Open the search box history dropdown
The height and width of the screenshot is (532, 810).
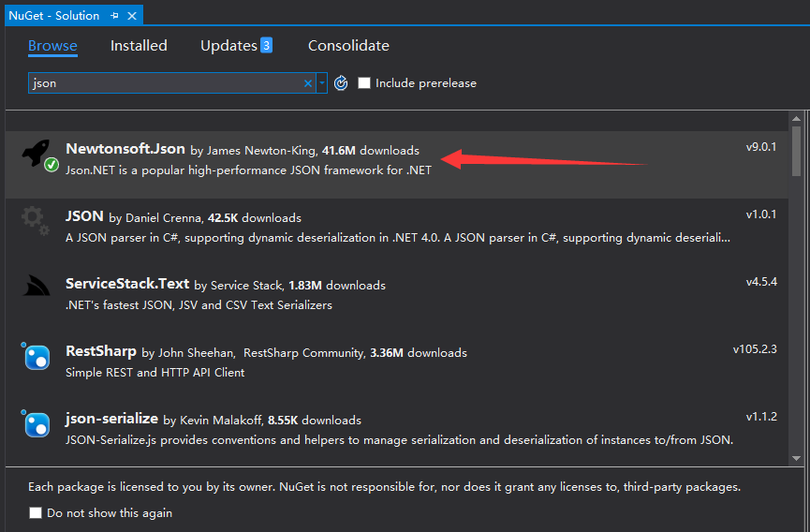tap(322, 82)
